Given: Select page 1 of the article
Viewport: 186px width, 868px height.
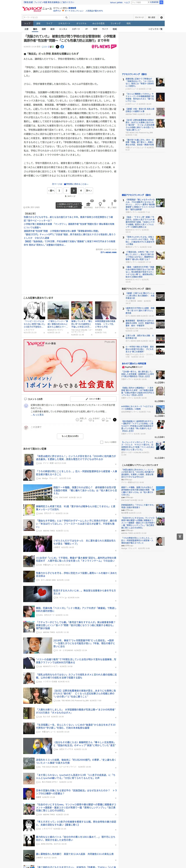Looking at the screenshot, I should (x=59, y=190).
